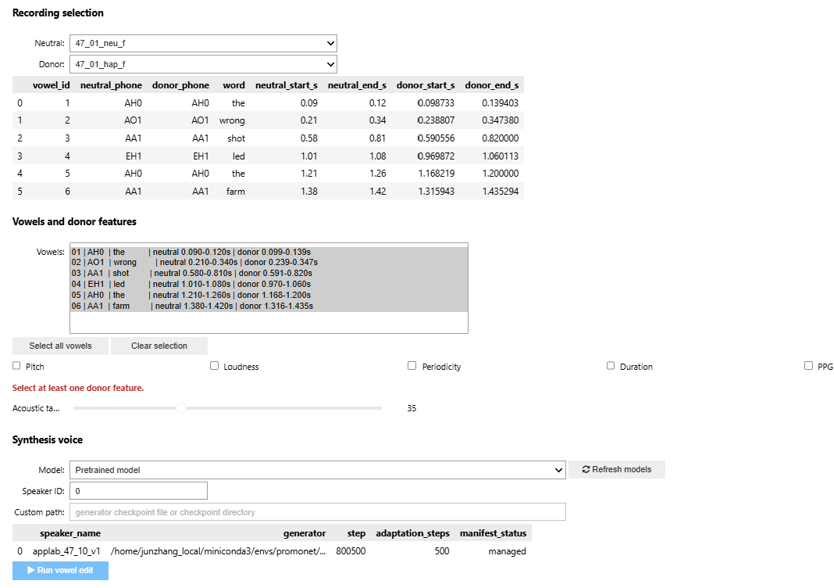Click the neutral_end_s column header
The height and width of the screenshot is (588, 834).
pos(357,85)
